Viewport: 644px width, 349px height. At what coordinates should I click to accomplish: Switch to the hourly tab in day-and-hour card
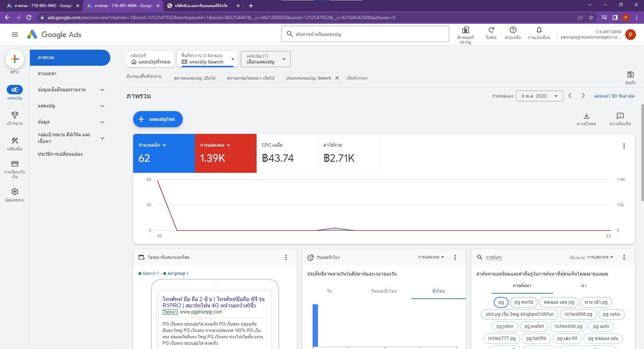click(x=438, y=291)
